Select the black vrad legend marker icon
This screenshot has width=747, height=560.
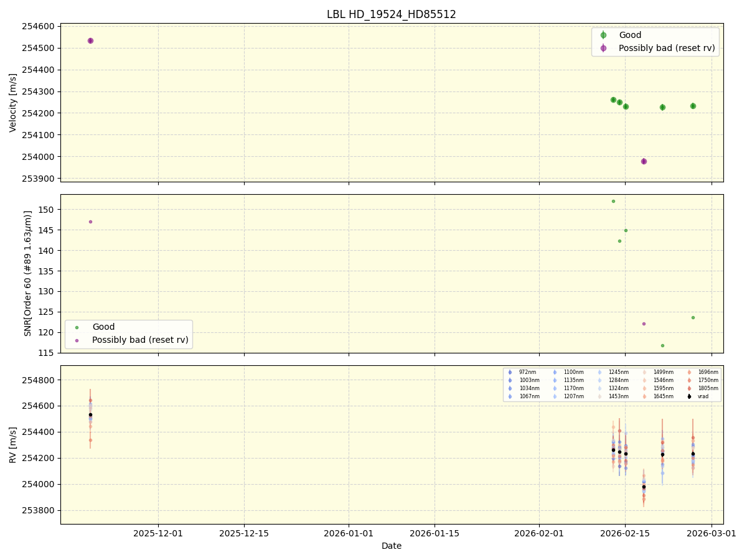(x=688, y=396)
